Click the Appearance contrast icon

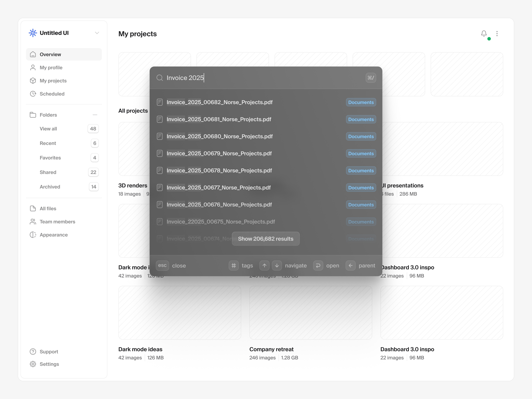[x=33, y=235]
